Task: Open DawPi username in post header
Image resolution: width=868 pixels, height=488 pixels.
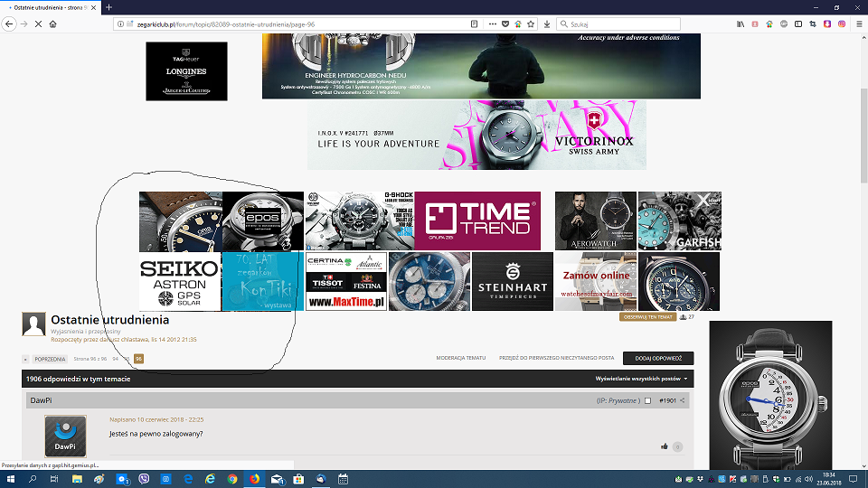Action: tap(41, 400)
